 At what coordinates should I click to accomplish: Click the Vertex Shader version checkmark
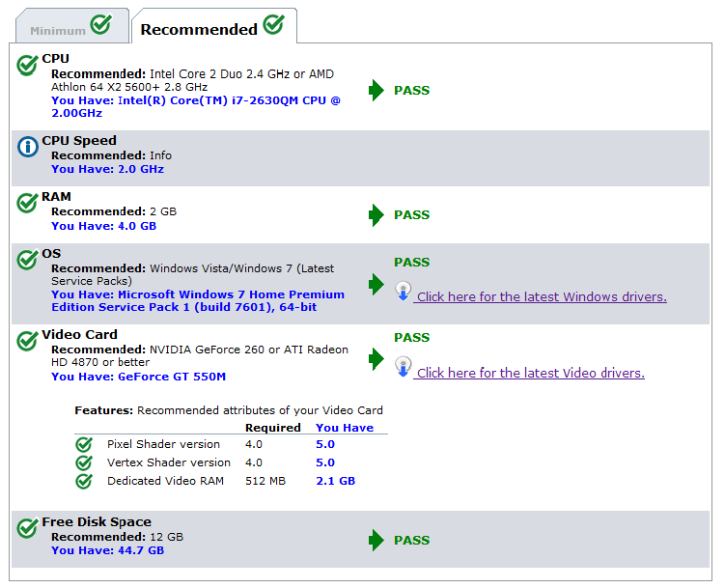tap(84, 462)
